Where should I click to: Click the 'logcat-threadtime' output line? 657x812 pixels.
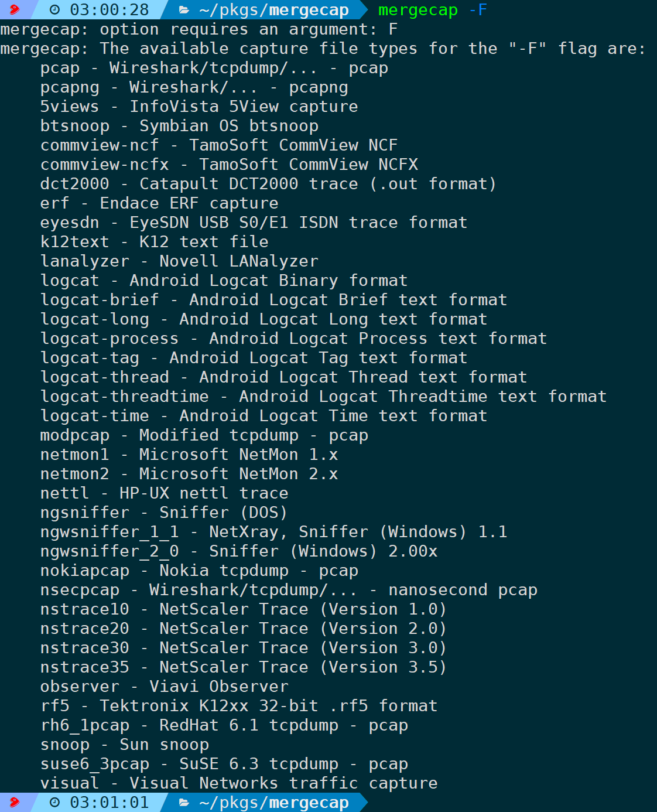[323, 397]
